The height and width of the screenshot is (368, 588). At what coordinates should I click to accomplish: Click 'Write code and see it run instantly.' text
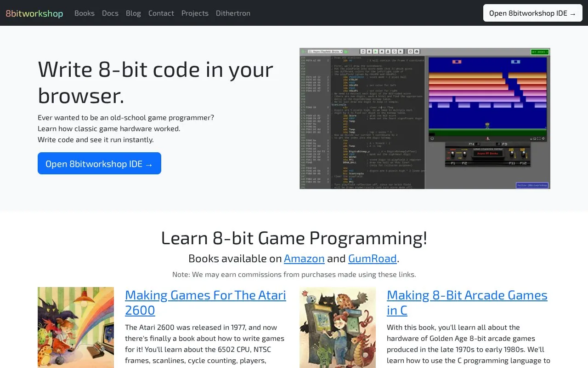coord(96,139)
